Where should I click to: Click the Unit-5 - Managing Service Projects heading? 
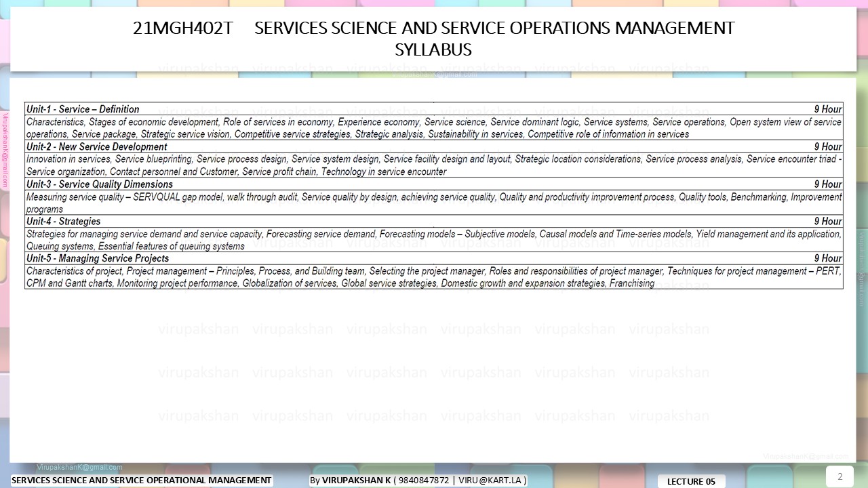pos(98,258)
